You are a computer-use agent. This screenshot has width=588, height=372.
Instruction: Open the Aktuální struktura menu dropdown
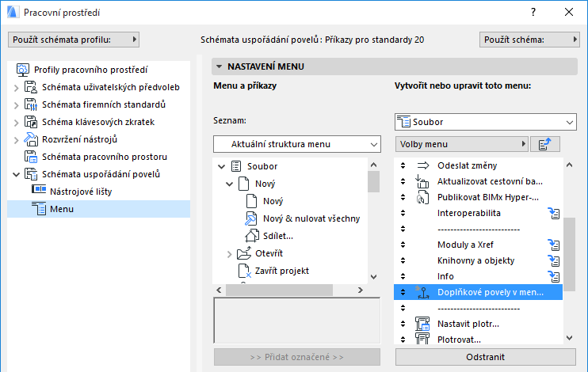[x=297, y=144]
